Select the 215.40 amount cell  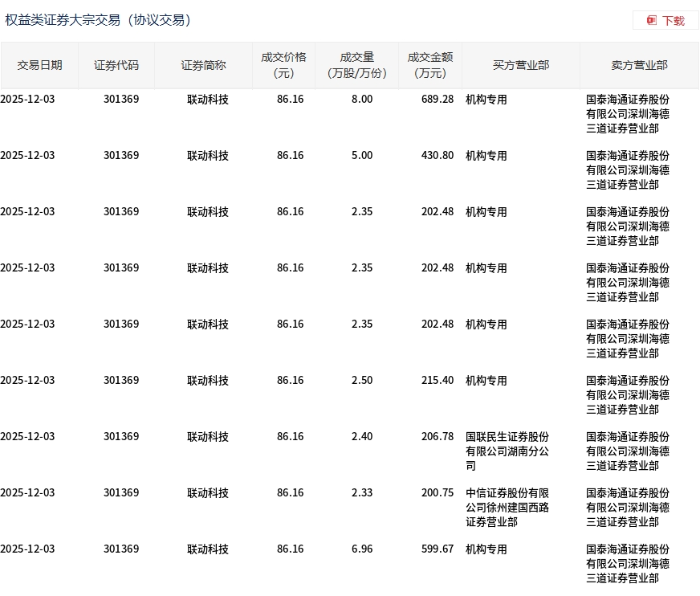coord(437,380)
